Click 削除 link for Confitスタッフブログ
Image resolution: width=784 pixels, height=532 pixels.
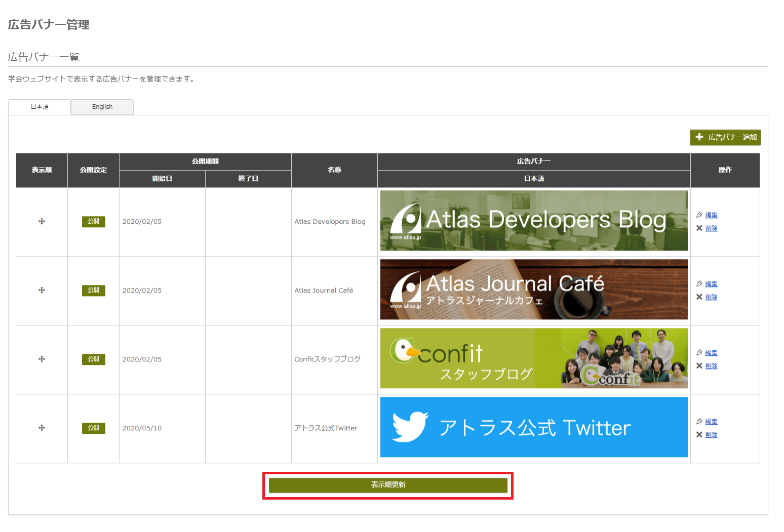[711, 366]
